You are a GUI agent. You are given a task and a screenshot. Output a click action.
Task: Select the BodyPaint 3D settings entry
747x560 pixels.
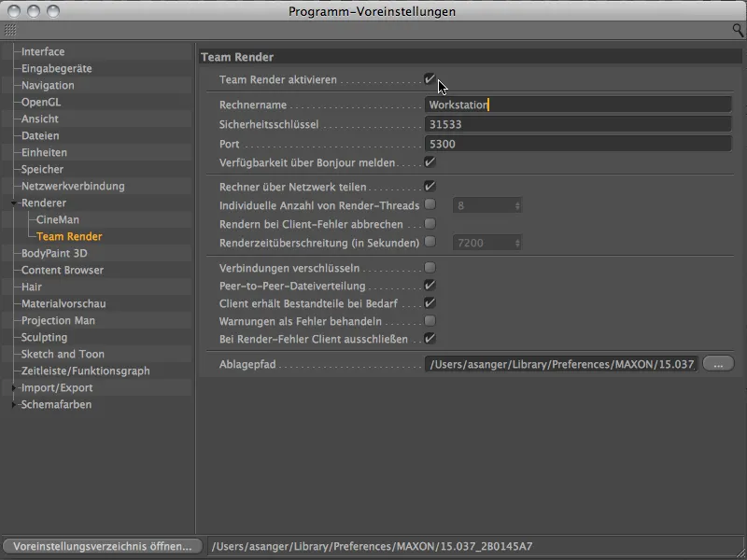tap(56, 253)
